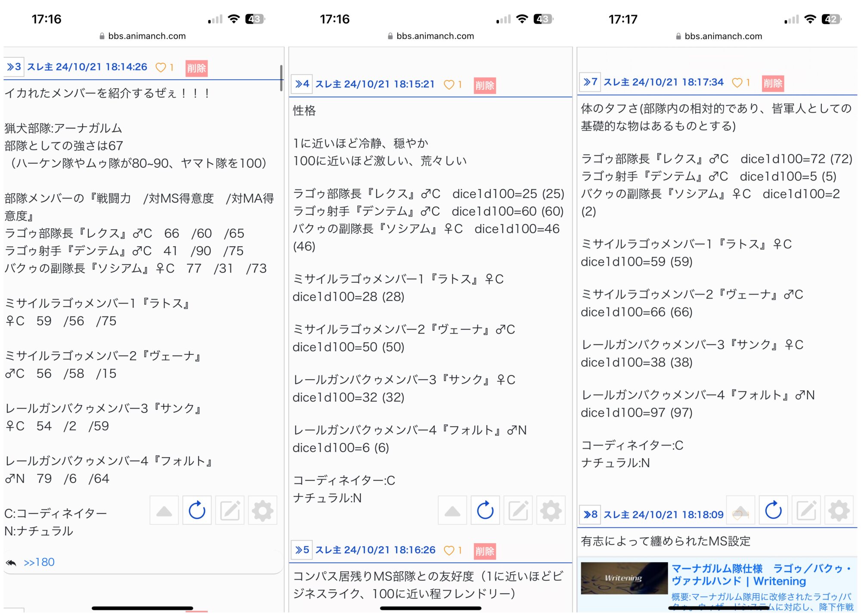Click edit pencil icon in left screenshot
The height and width of the screenshot is (616, 861).
pos(230,511)
